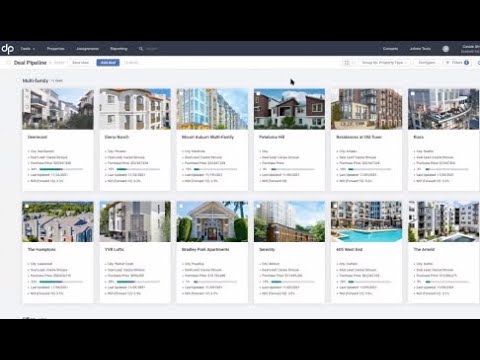Image resolution: width=480 pixels, height=360 pixels.
Task: Click the Filters count badge
Action: pos(466,63)
